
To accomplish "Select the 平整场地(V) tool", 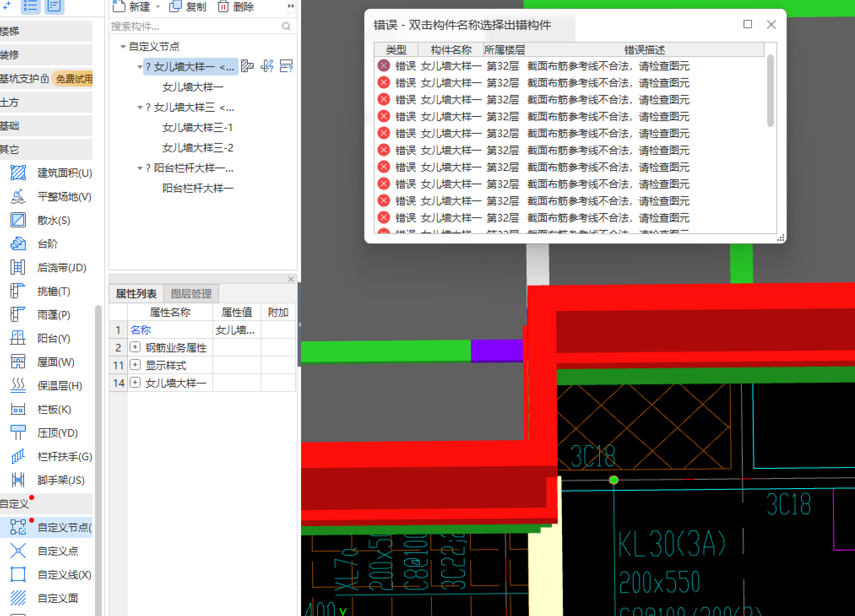I will pyautogui.click(x=51, y=197).
